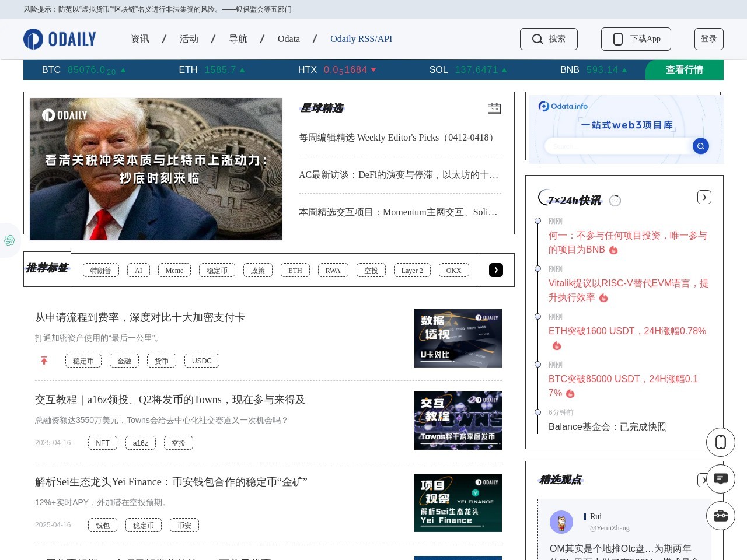Click the Odaily logo in the header
The height and width of the screenshot is (560, 747).
pyautogui.click(x=59, y=38)
